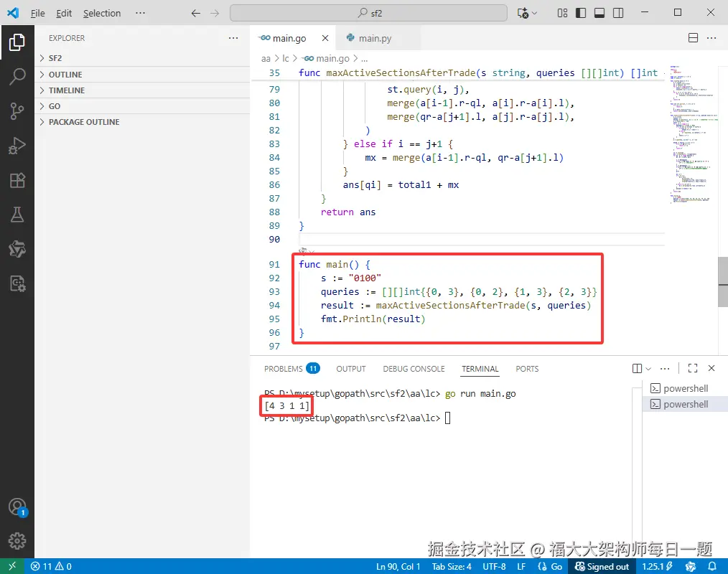
Task: Click Signed out status bar item
Action: [x=602, y=566]
